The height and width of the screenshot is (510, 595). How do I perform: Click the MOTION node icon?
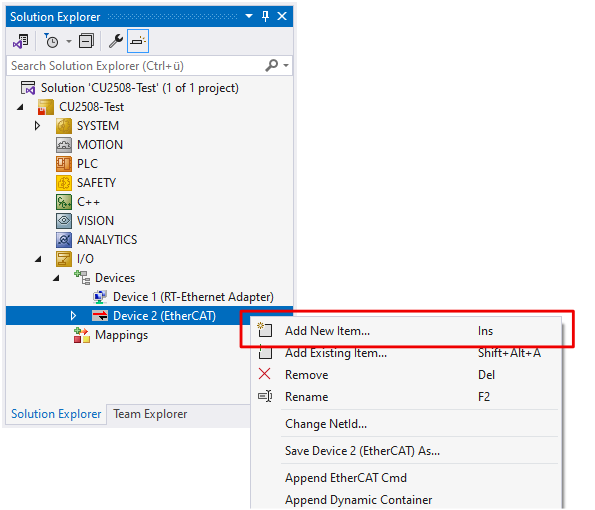[64, 145]
